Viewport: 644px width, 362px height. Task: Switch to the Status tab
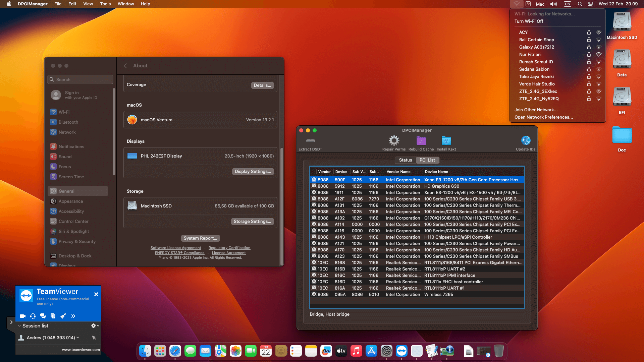(x=405, y=160)
